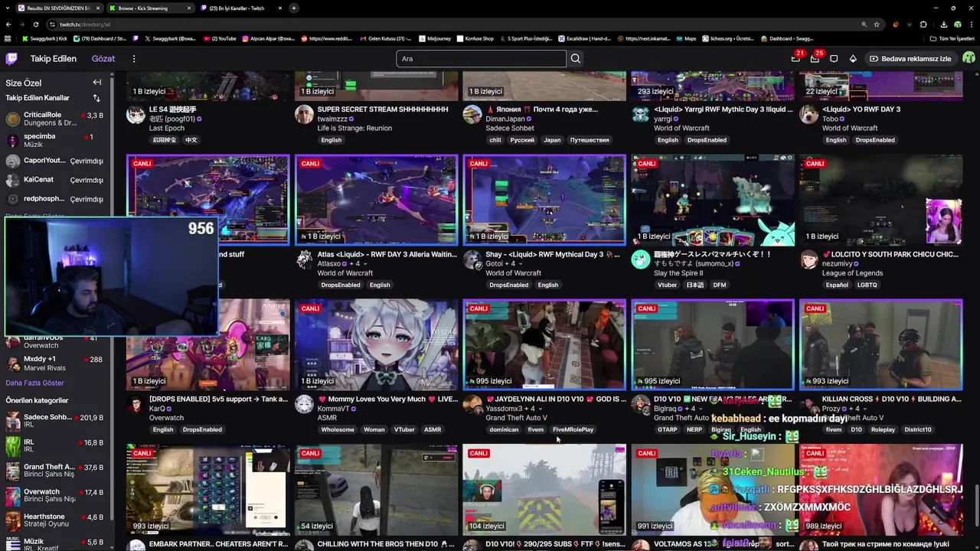Open stream title 'SUPER SECRET STREAM SHHHHHHHHH'
This screenshot has width=980, height=551.
point(383,109)
